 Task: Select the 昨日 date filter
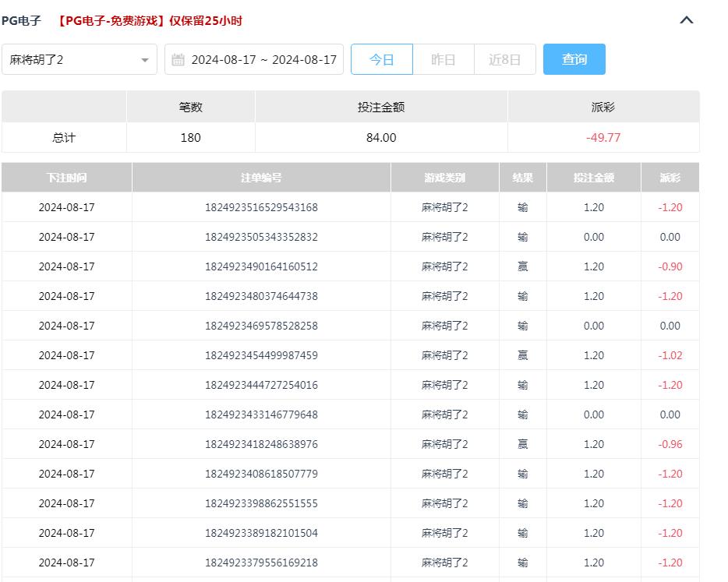tap(444, 59)
